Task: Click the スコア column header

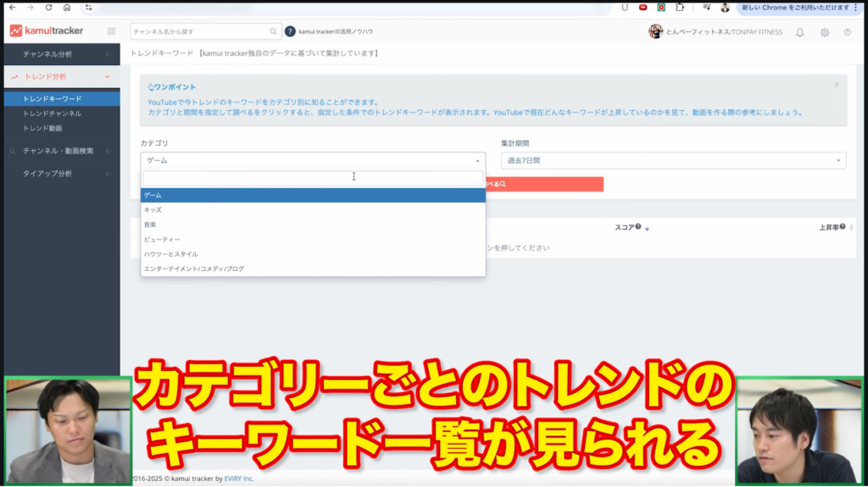Action: 625,228
